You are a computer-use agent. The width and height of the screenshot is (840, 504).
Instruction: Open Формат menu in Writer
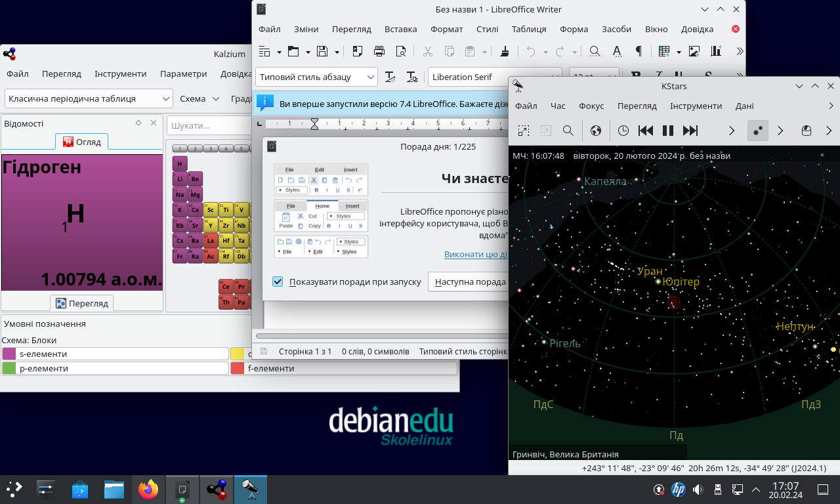(x=447, y=29)
